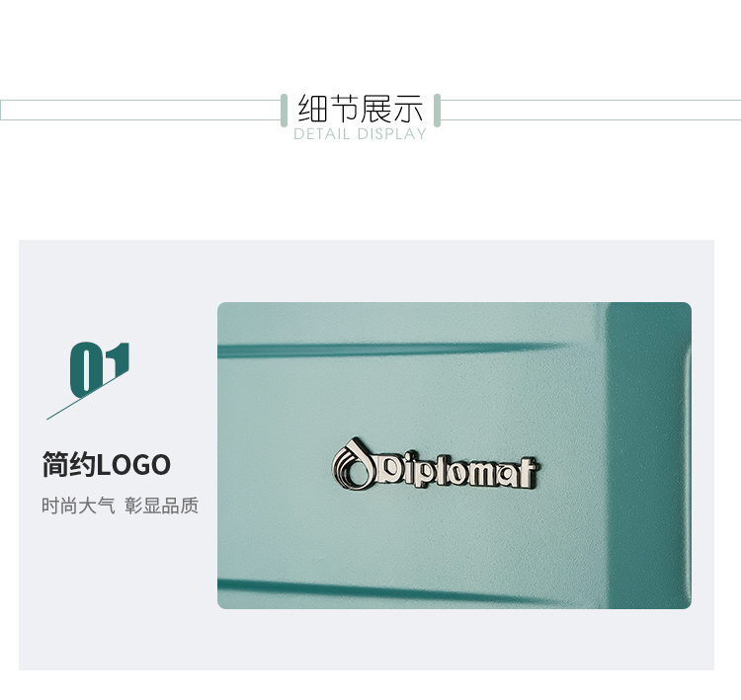
Task: Click the left green bar beside 细节展示
Action: tap(284, 111)
